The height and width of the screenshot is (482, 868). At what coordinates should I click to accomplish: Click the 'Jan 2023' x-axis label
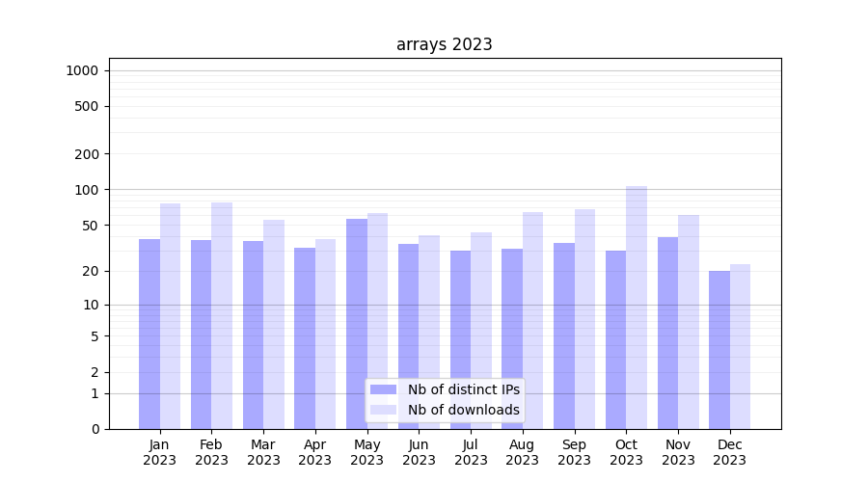tap(160, 452)
